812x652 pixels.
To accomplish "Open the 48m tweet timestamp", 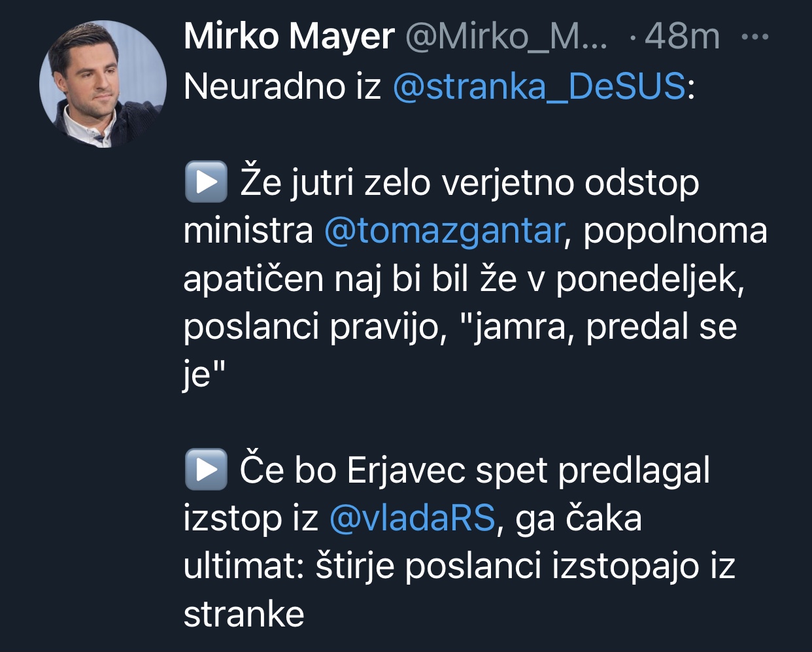I will (x=682, y=36).
